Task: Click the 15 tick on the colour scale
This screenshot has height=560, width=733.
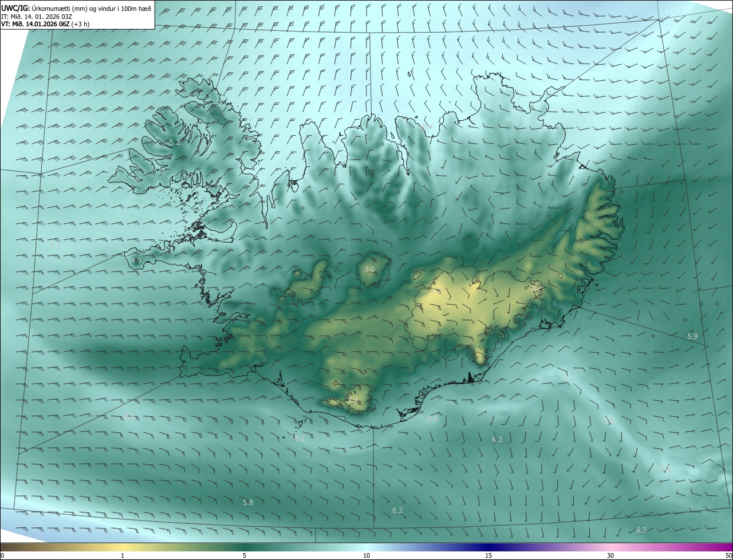Action: tap(488, 555)
